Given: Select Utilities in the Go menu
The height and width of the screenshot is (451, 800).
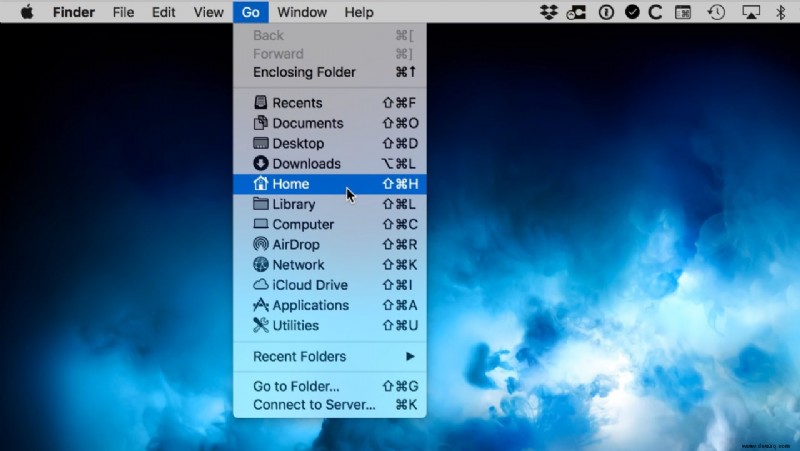Looking at the screenshot, I should tap(330, 325).
